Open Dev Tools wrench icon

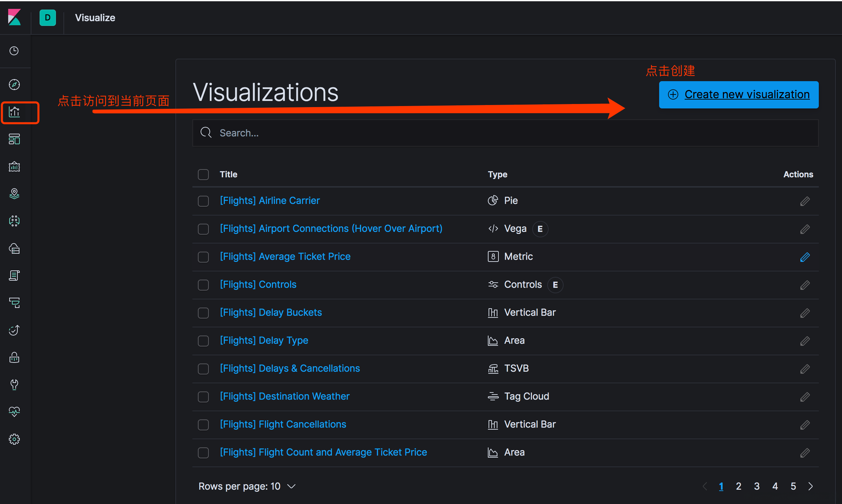14,384
